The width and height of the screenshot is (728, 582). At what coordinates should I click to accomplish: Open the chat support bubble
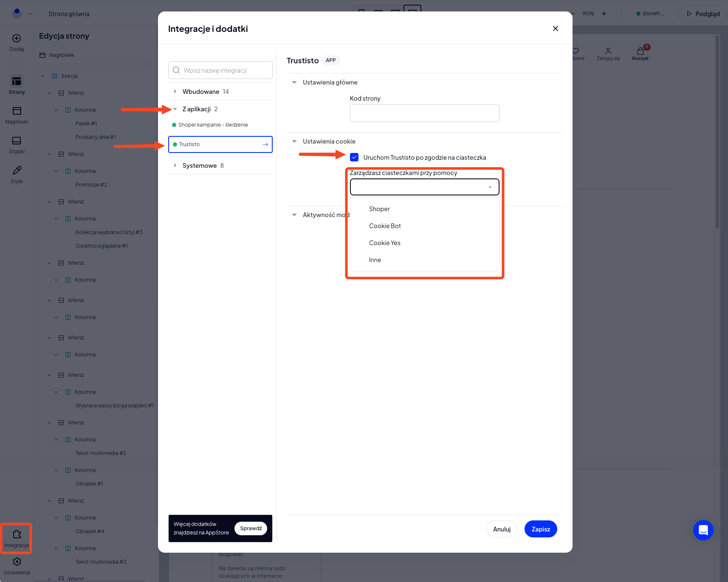[x=703, y=530]
